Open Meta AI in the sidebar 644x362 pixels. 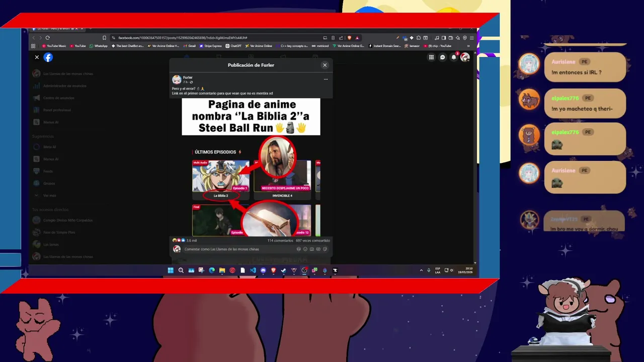coord(45,147)
